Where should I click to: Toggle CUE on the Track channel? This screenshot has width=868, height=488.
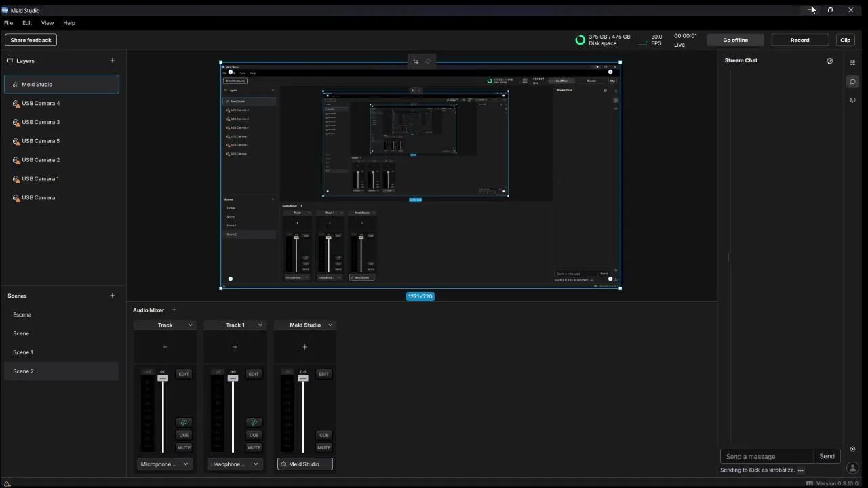coord(184,435)
